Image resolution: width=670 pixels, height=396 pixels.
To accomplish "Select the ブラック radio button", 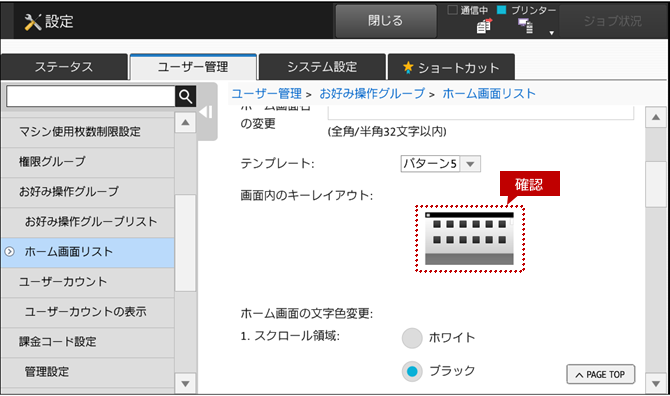I will [x=412, y=371].
